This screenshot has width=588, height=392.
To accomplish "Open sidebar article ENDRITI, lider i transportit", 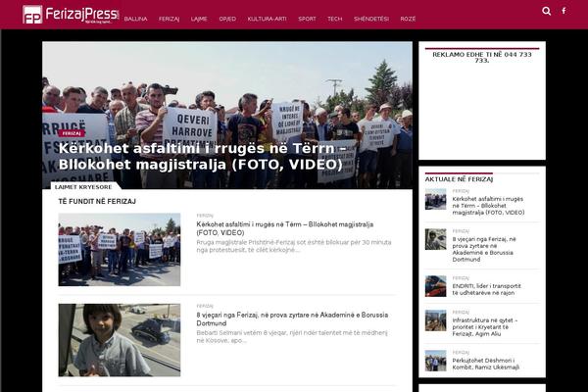I will pos(486,289).
